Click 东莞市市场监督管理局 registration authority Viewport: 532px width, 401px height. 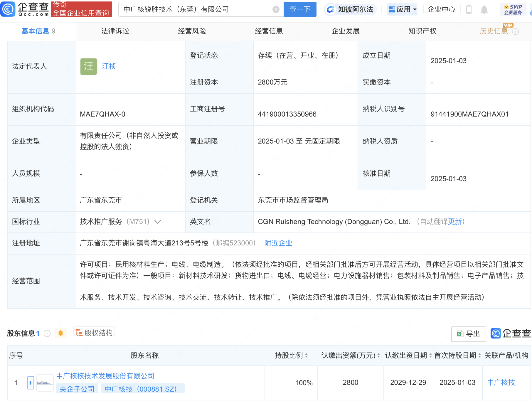293,200
